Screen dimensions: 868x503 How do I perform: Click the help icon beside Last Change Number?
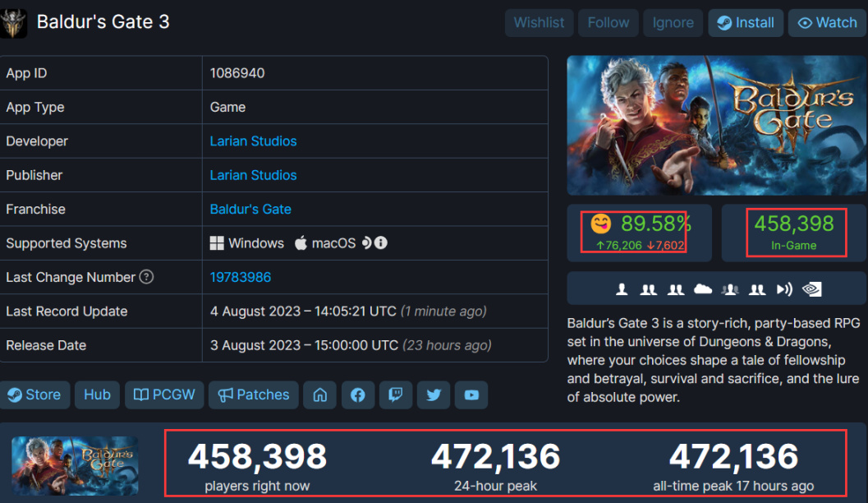pyautogui.click(x=146, y=276)
